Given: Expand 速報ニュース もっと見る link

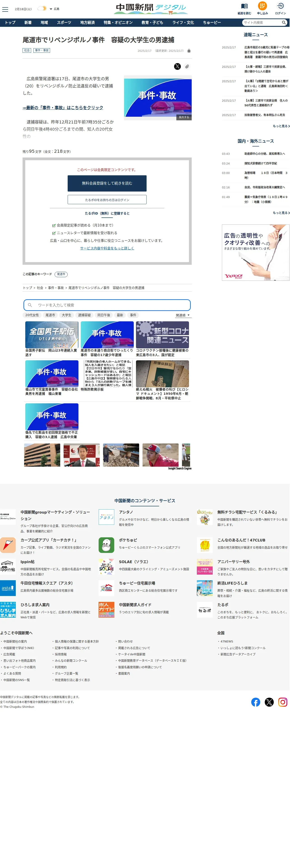Looking at the screenshot, I should 281,126.
